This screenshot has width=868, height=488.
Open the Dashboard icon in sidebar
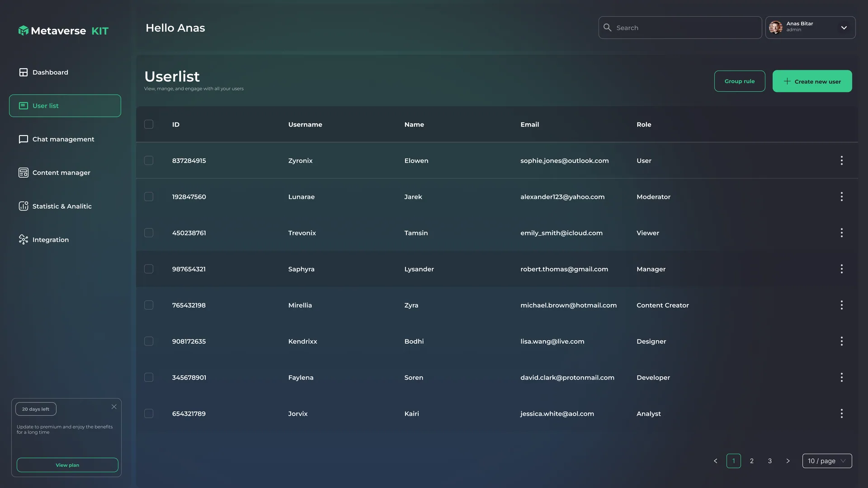[24, 72]
